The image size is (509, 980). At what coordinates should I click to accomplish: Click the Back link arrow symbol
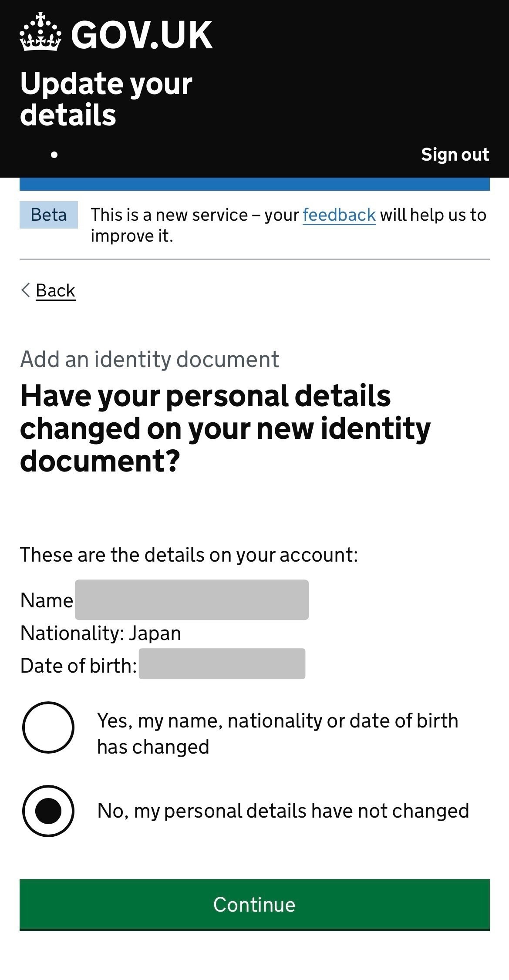click(x=26, y=290)
